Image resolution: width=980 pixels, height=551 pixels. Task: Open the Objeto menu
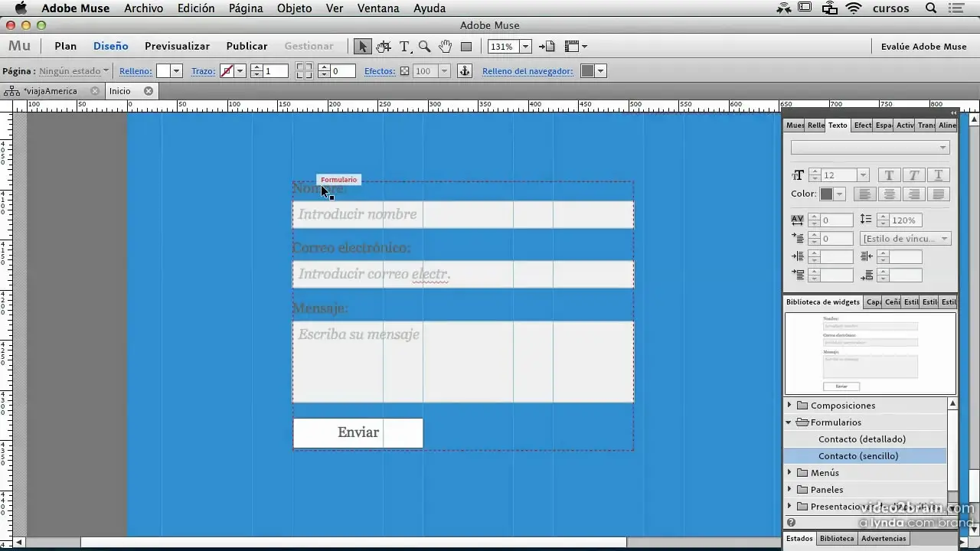click(x=294, y=8)
